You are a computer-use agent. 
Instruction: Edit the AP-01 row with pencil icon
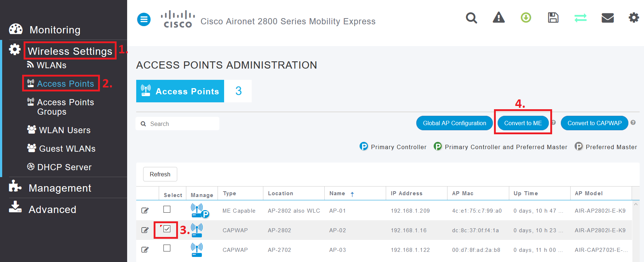click(x=145, y=210)
